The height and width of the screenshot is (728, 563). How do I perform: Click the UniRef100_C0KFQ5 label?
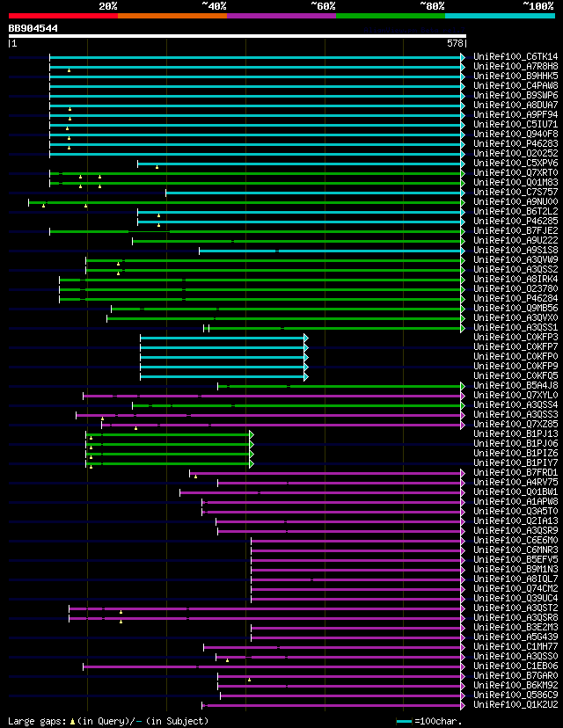515,375
